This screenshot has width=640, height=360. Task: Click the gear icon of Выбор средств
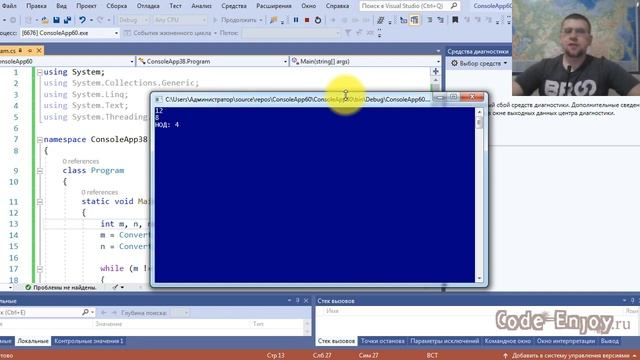[x=454, y=63]
